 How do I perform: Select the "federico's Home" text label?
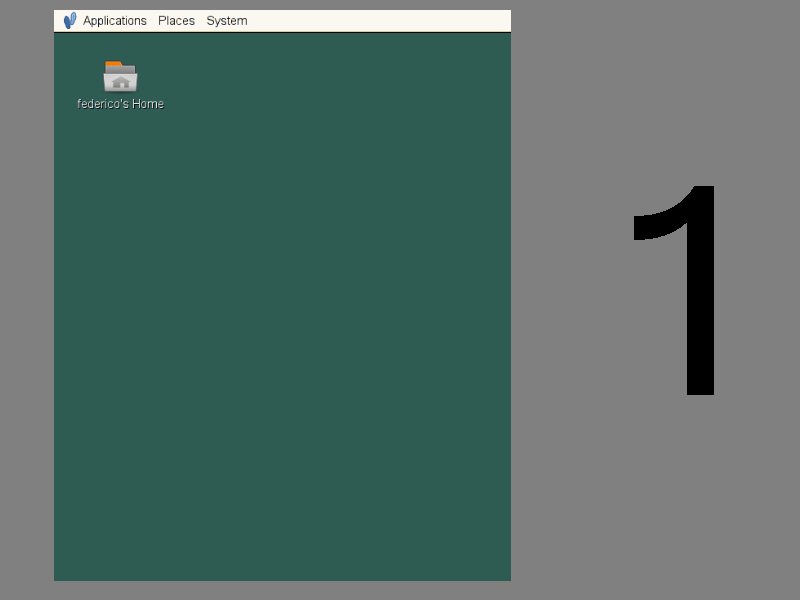coord(120,104)
